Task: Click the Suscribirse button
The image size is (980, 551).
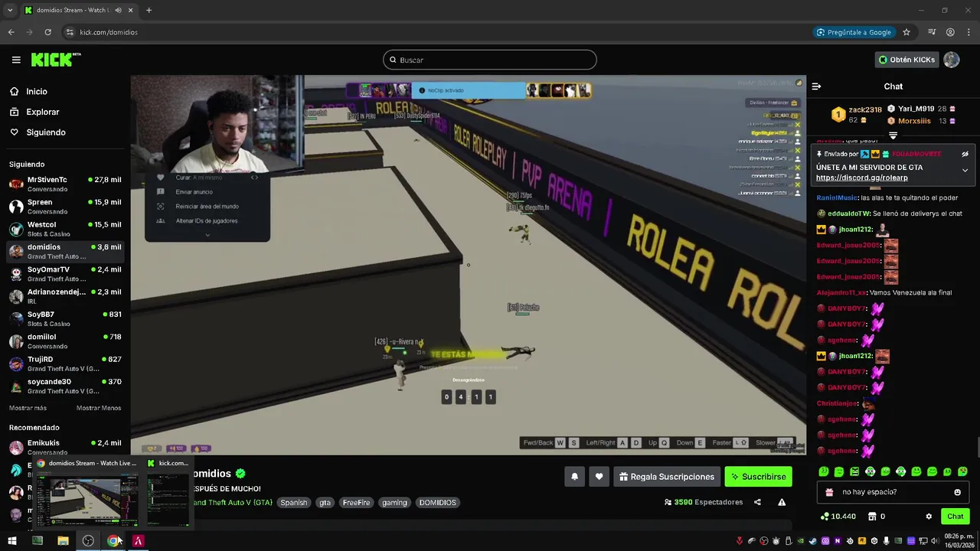Action: (758, 477)
